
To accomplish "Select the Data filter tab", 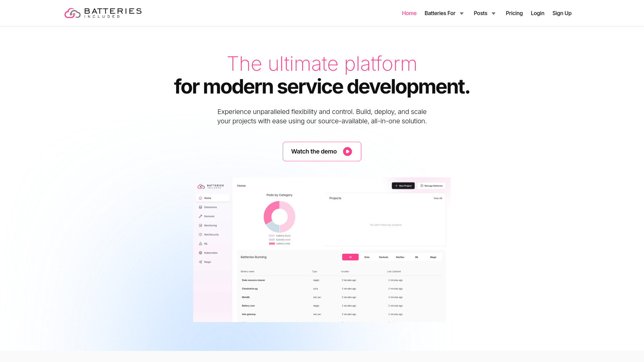I will [366, 257].
